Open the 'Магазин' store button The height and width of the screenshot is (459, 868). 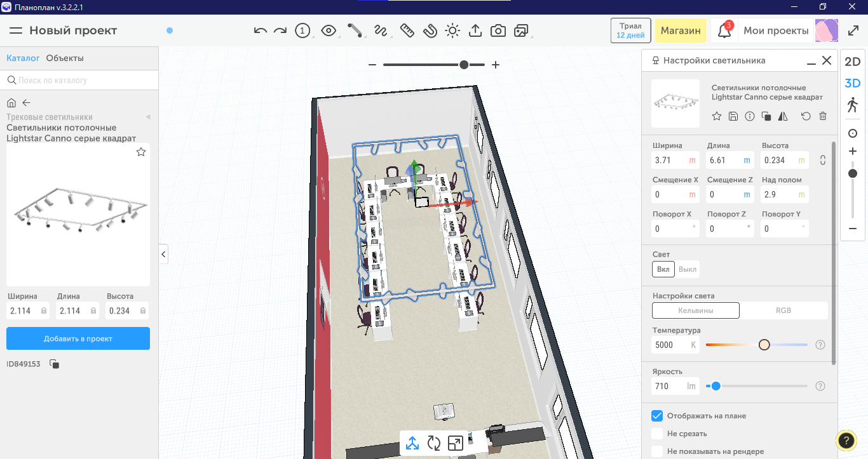[681, 30]
